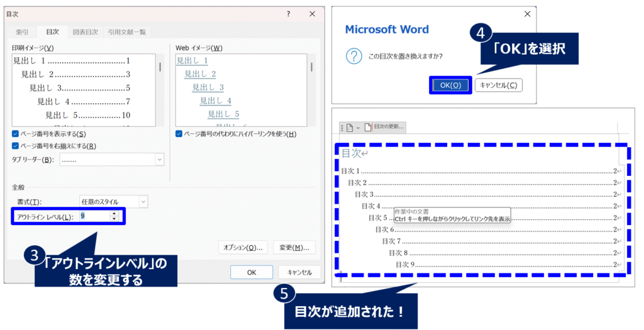Click the 目次 1 entry

[x=481, y=171]
